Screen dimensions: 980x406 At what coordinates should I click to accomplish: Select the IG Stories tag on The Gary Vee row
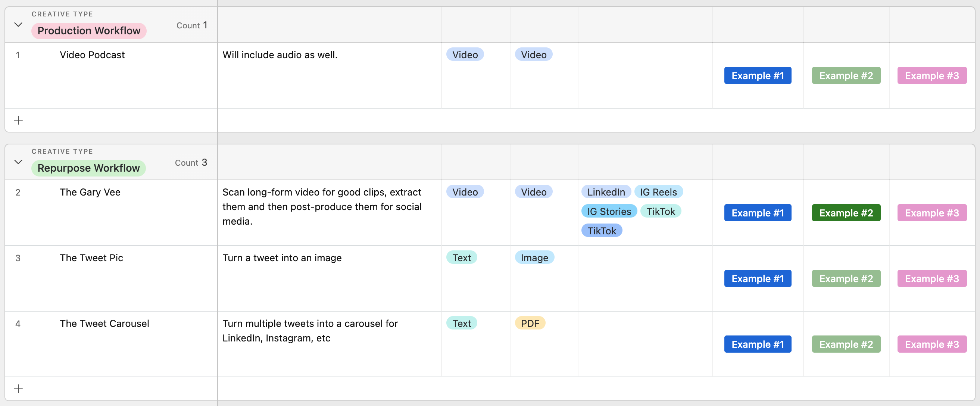tap(608, 211)
